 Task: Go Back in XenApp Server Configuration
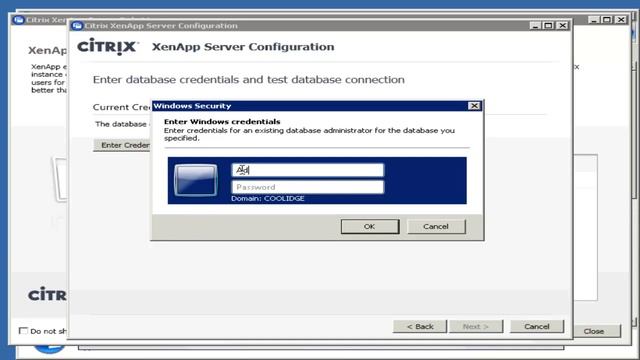tap(420, 327)
